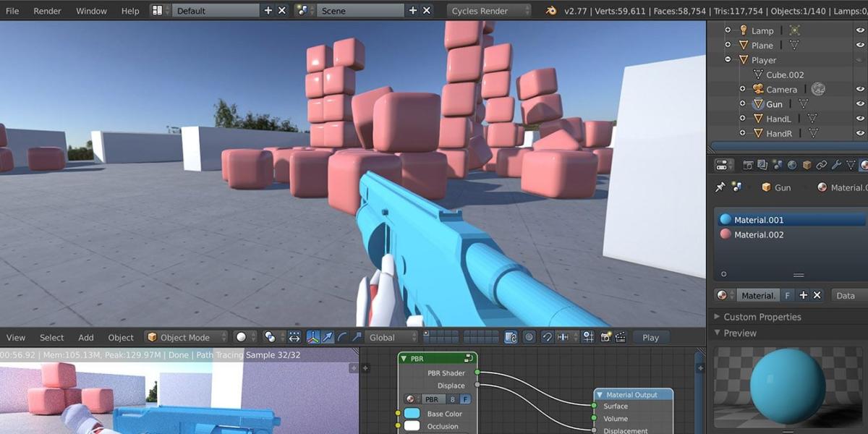The image size is (868, 434).
Task: Open Modifiers properties tab wrench icon
Action: pos(836,165)
